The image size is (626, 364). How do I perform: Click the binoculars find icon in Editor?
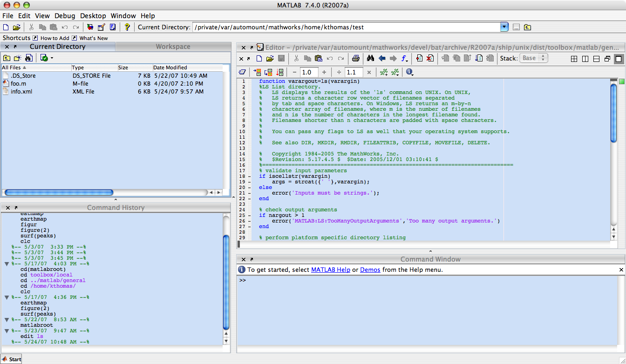click(x=371, y=58)
